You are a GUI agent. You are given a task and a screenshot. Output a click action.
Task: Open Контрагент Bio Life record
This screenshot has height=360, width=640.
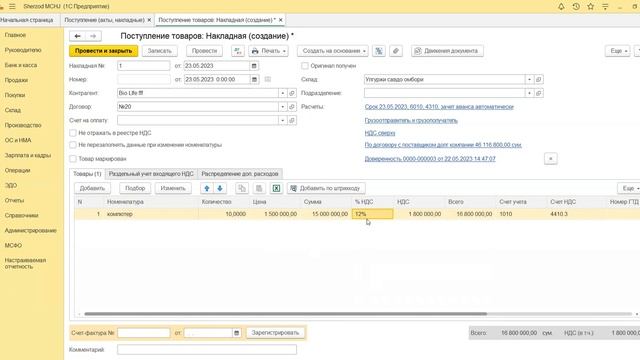292,93
